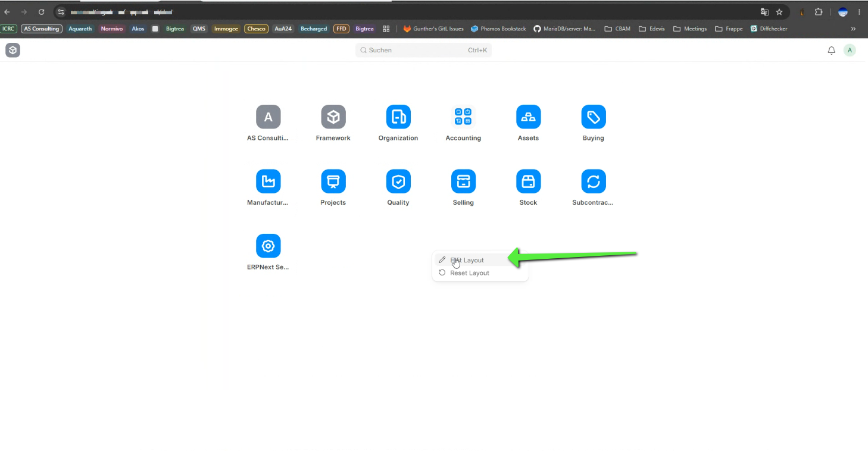Screen dimensions: 868x451
Task: Launch the Organization app
Action: 398,117
